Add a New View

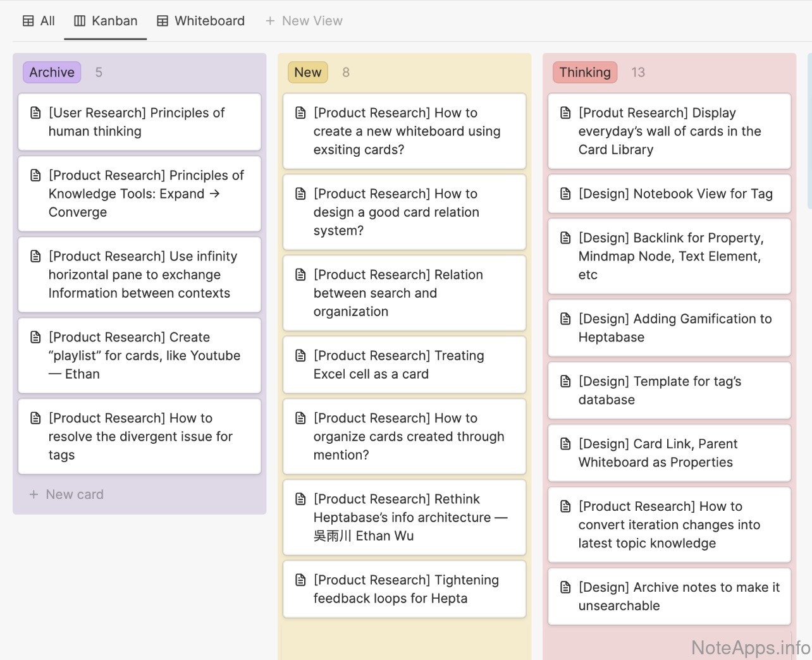pos(304,21)
